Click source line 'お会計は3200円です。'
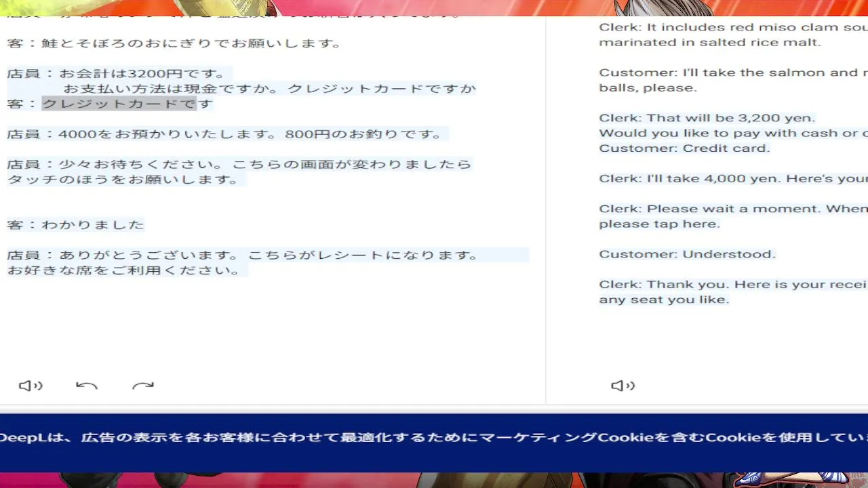The height and width of the screenshot is (488, 868). (142, 73)
